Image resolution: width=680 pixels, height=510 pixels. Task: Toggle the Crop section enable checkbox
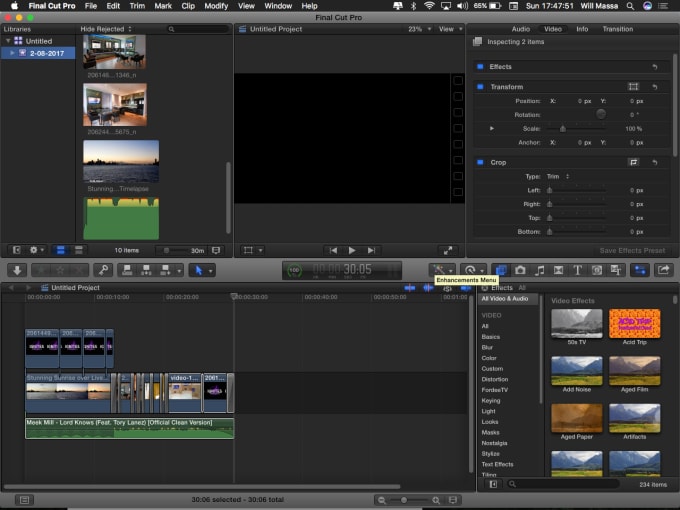[480, 162]
